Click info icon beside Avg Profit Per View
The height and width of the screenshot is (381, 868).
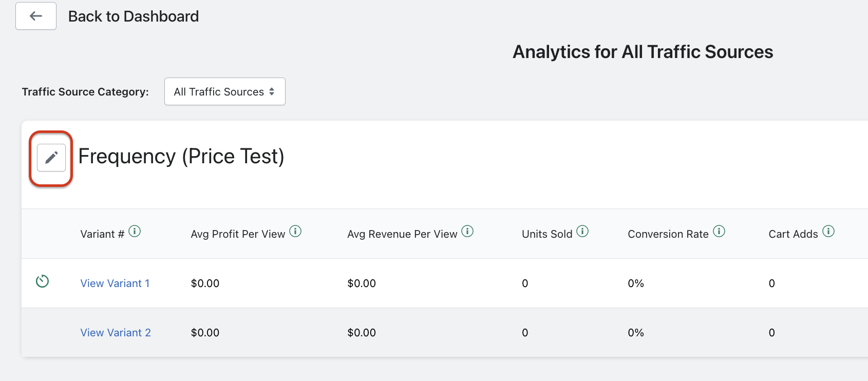295,231
